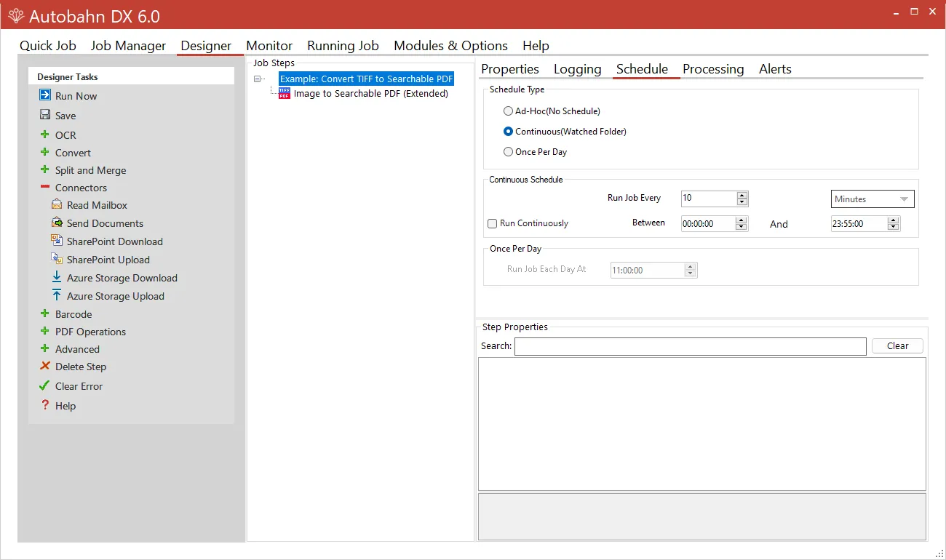Select the Once Per Day schedule option
Screen dimensions: 946x560
(509, 152)
